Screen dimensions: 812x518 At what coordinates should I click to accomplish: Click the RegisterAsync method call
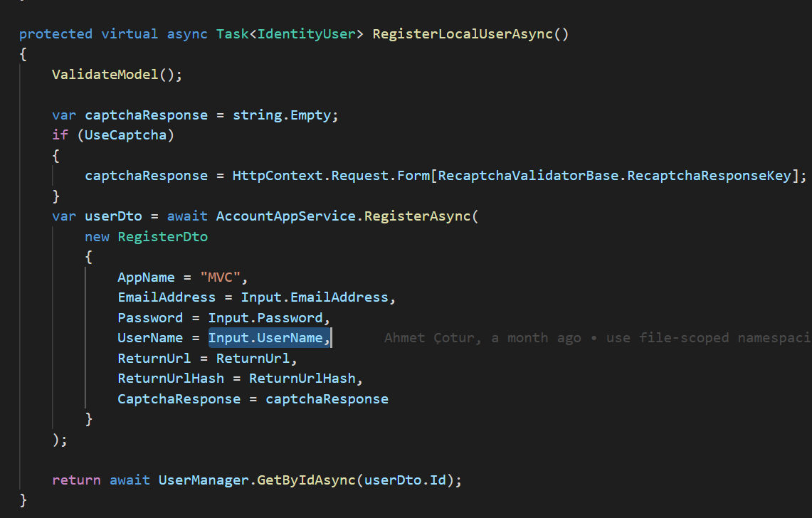(417, 216)
